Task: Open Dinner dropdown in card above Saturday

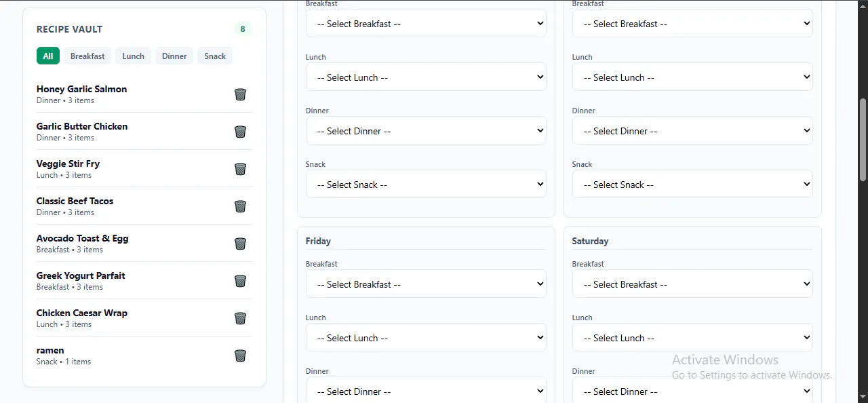Action: coord(692,130)
